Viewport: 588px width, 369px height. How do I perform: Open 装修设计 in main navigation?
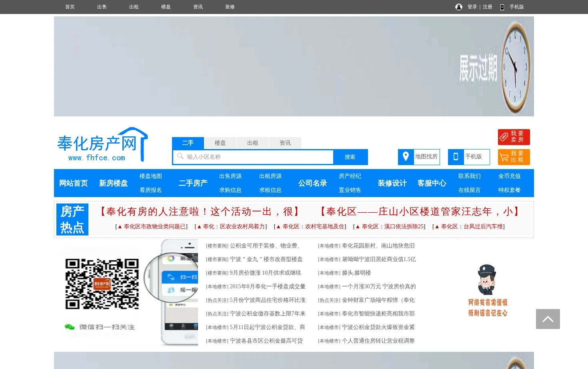point(392,183)
